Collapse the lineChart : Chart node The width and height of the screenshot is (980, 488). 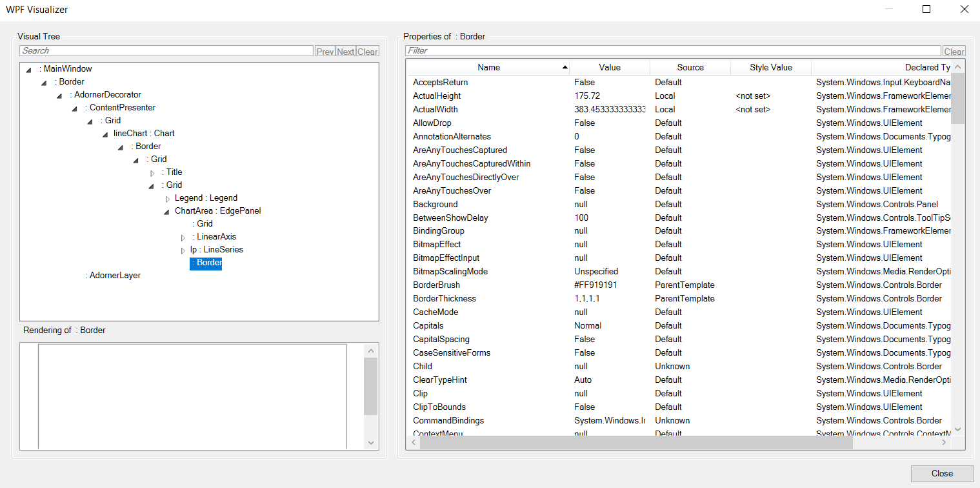tap(106, 134)
